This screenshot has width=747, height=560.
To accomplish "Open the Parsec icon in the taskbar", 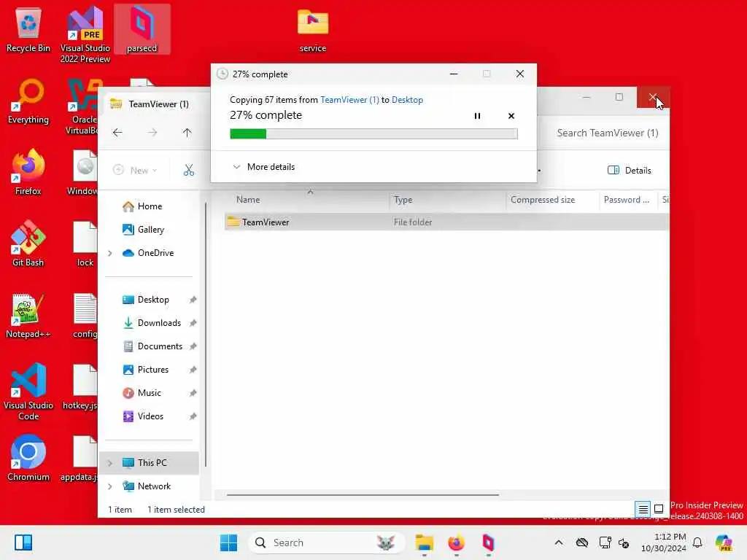I will [x=488, y=542].
